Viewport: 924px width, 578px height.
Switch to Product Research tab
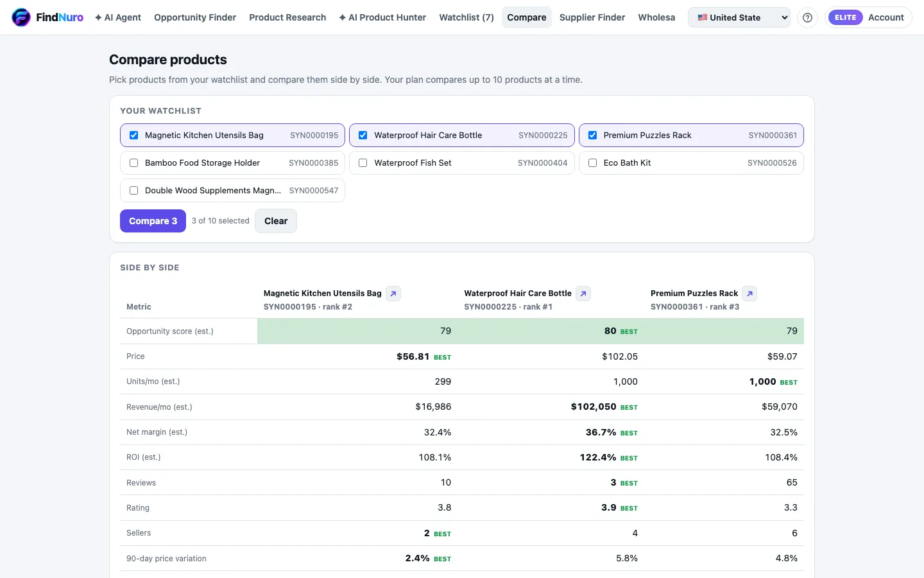[287, 17]
